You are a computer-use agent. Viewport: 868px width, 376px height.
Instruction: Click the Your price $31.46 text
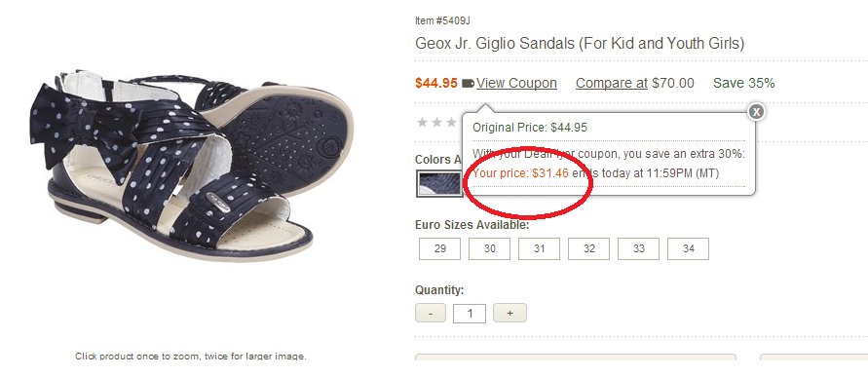click(520, 173)
